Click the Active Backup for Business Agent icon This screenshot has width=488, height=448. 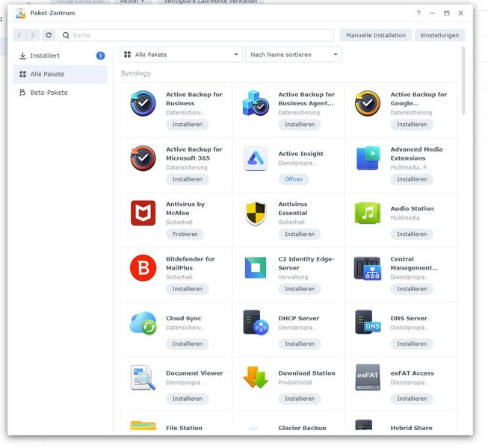256,103
